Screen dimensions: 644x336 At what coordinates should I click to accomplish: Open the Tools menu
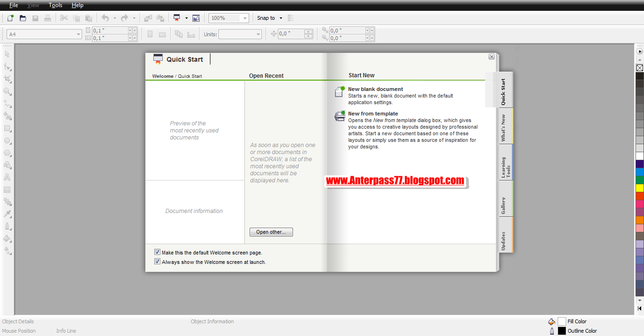tap(56, 5)
